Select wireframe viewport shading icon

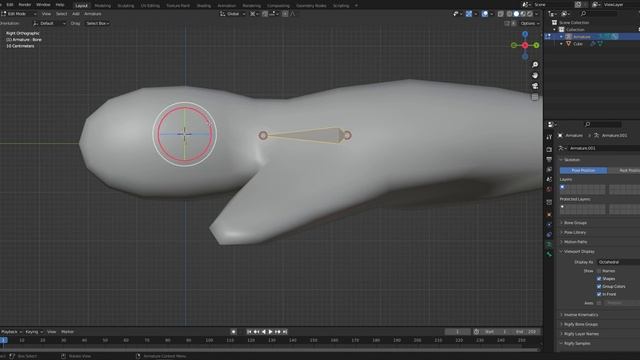coord(509,14)
